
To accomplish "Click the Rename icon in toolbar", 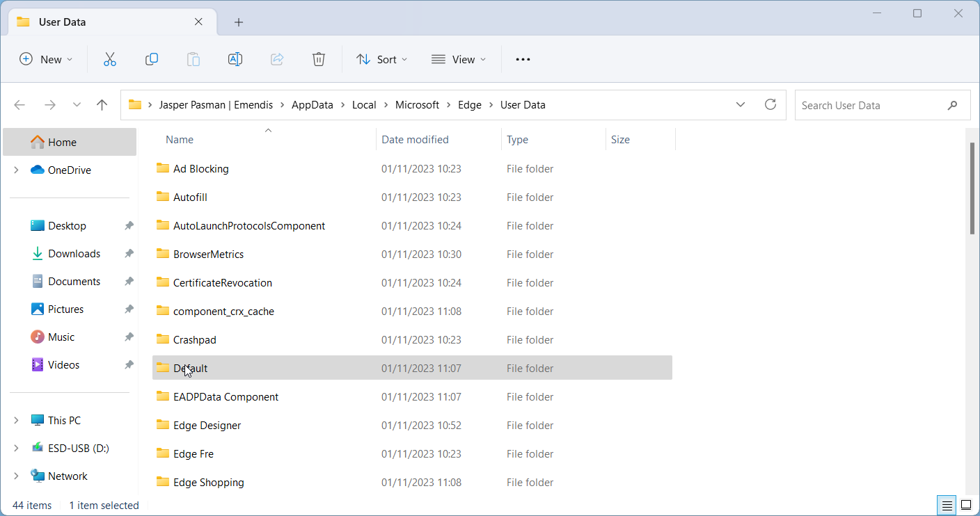I will [235, 60].
